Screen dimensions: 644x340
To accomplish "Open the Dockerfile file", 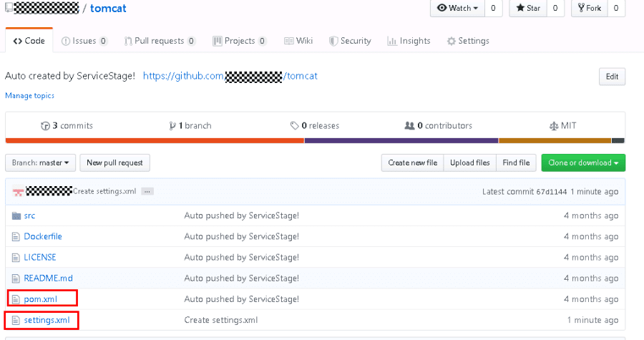I will click(x=43, y=236).
